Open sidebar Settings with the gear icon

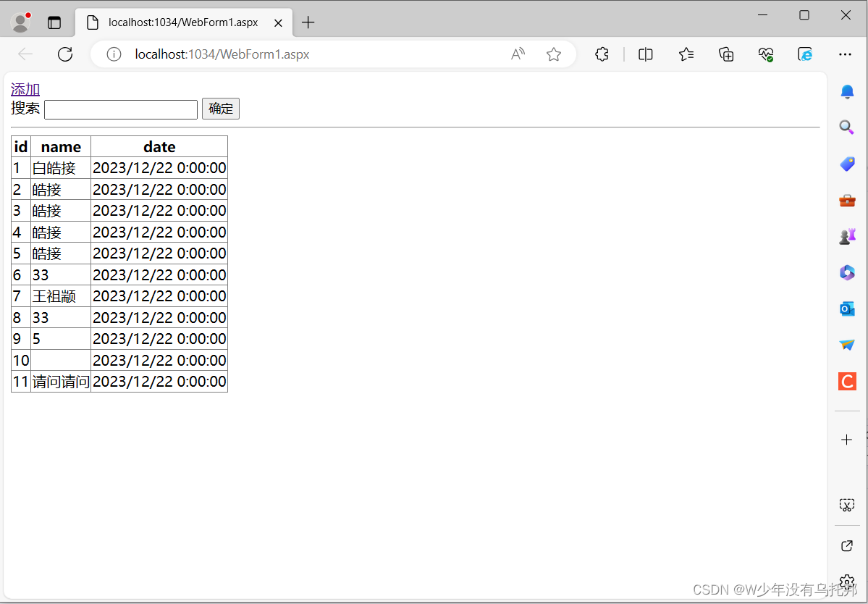[x=847, y=582]
